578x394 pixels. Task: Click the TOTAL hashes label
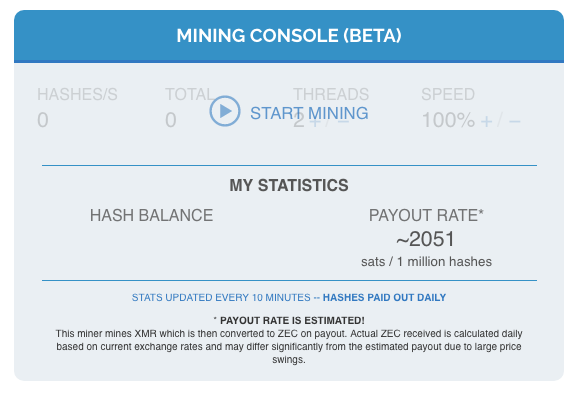point(189,94)
